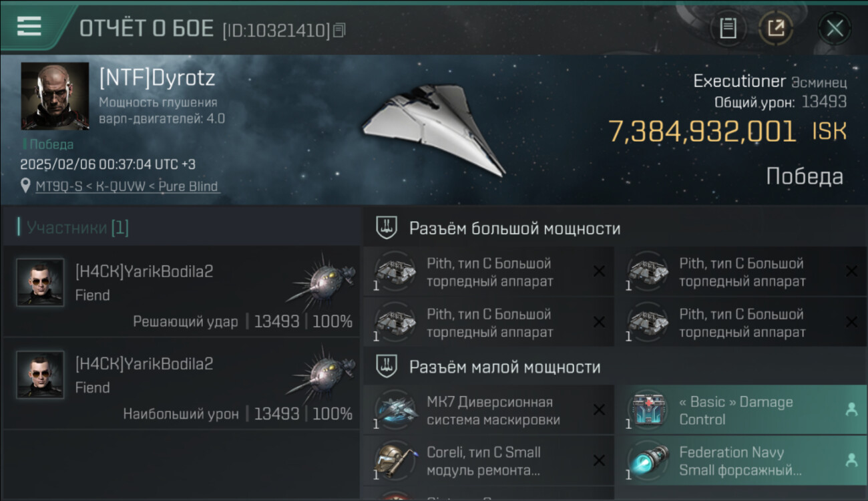Image resolution: width=868 pixels, height=501 pixels.
Task: Open the clipboard report icon
Action: click(728, 28)
